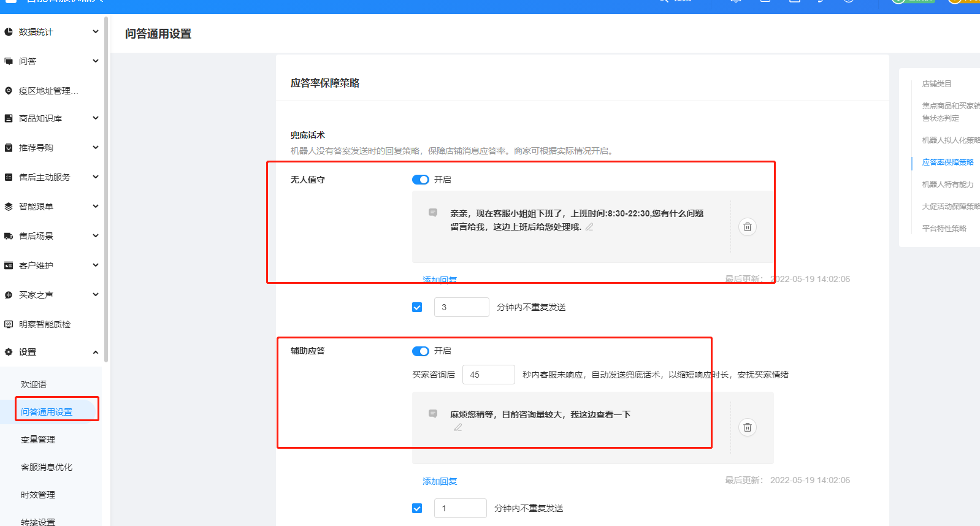Jump to the 焦点商品和买家销售状态判定 anchor
Viewport: 980px width, 526px height.
point(951,112)
